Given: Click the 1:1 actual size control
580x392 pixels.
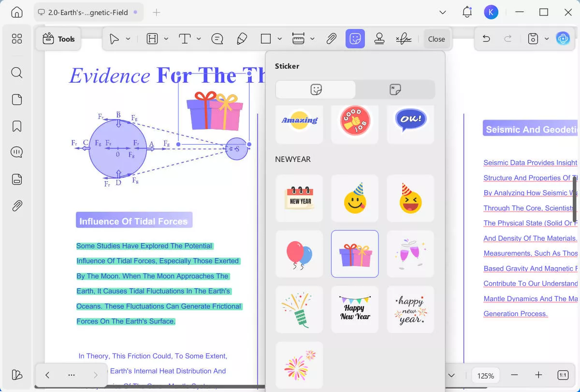Looking at the screenshot, I should pyautogui.click(x=563, y=375).
